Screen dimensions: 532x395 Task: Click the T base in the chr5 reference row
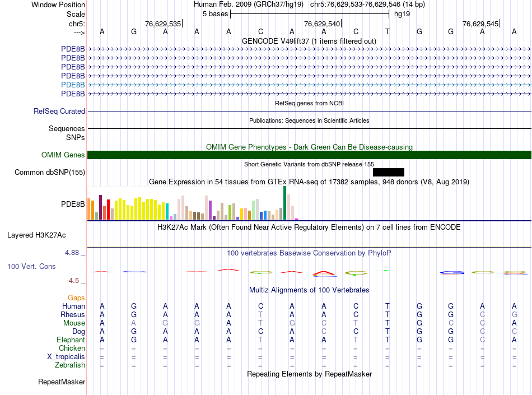tap(388, 32)
